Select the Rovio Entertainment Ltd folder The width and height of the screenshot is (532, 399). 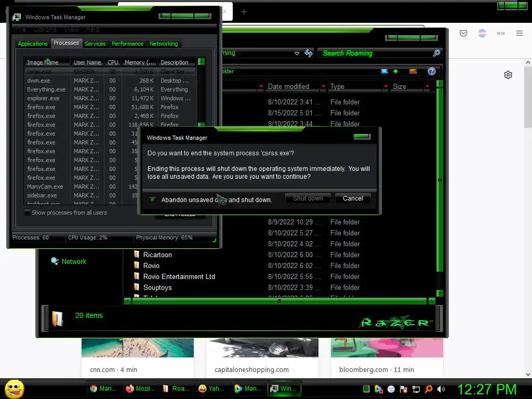179,276
